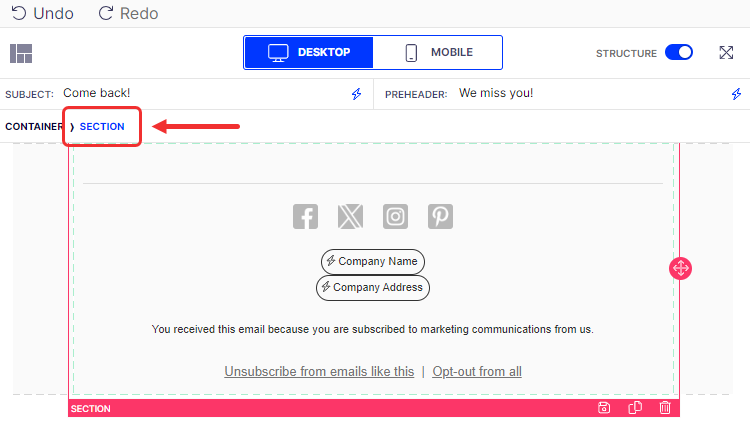Click Unsubscribe from emails like this link
Screen dimensions: 750x425
point(319,371)
